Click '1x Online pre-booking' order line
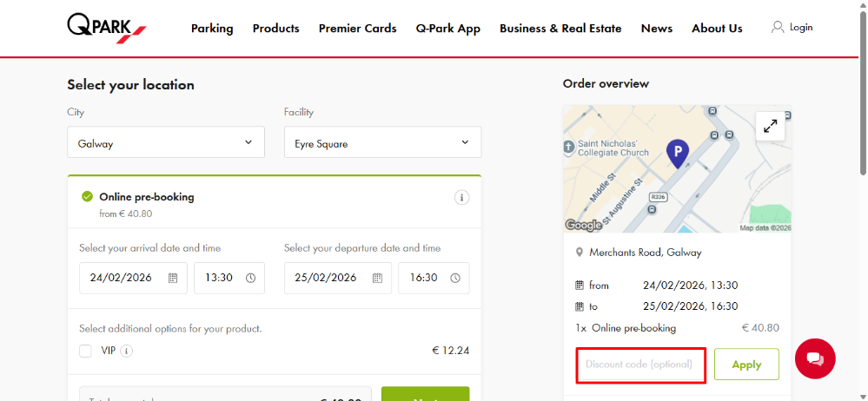The height and width of the screenshot is (401, 868). [626, 328]
